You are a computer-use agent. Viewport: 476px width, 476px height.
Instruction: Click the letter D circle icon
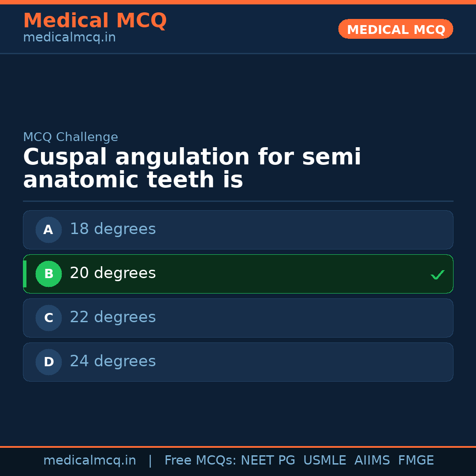coord(48,362)
